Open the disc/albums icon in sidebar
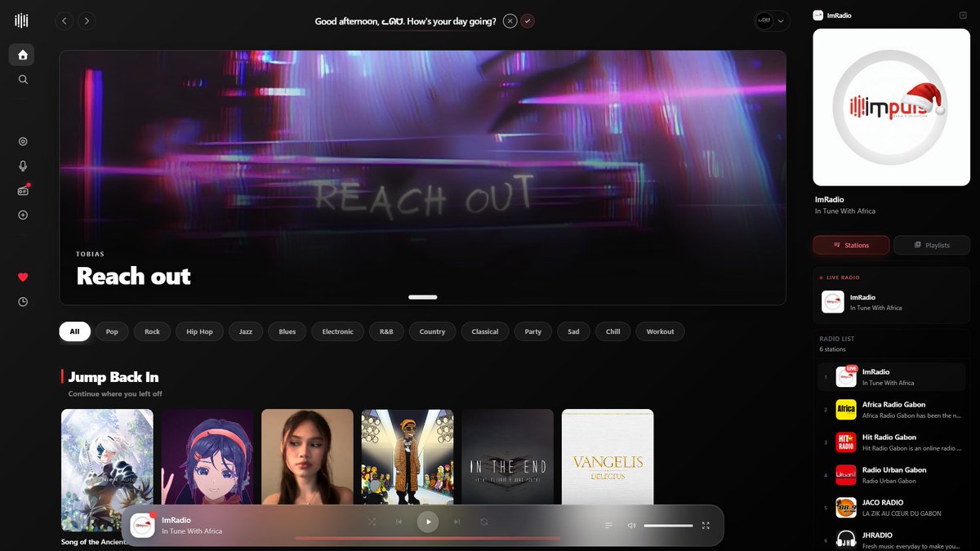The image size is (980, 551). [x=23, y=141]
